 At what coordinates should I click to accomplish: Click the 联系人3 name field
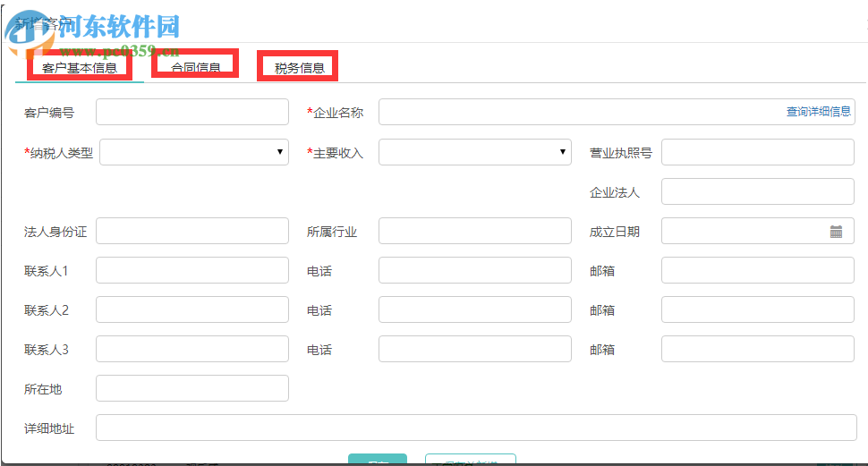click(x=192, y=349)
